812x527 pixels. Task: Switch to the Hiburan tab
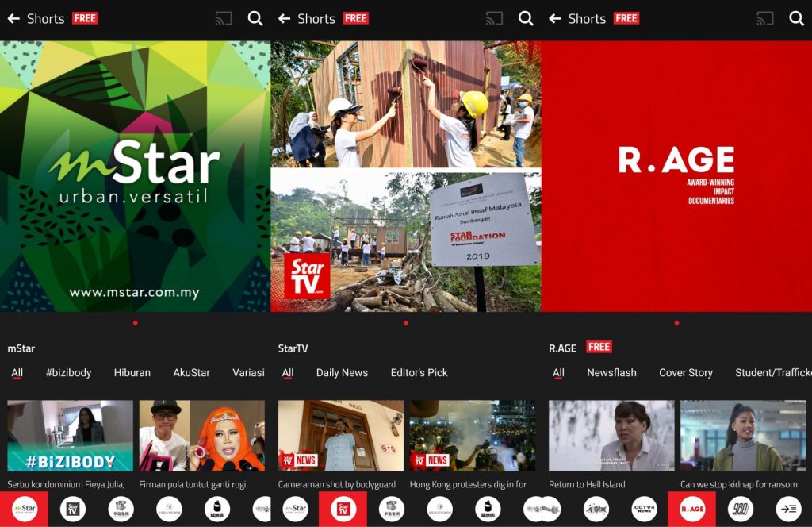coord(132,372)
